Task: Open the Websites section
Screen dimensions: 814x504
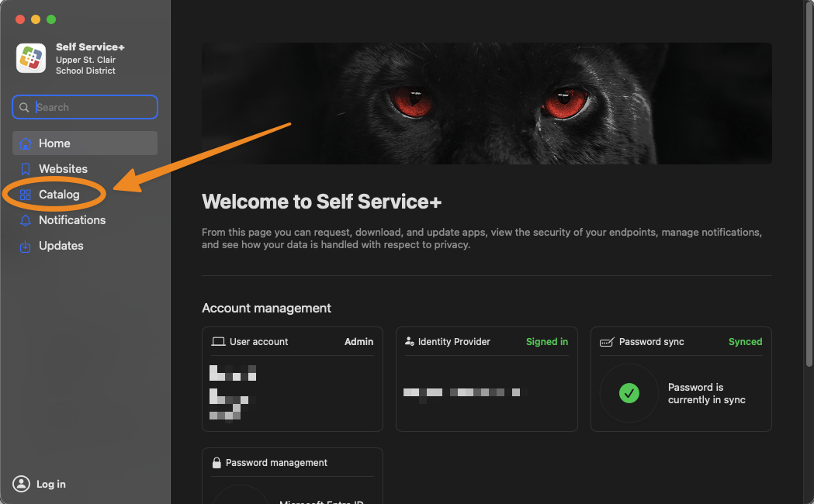Action: (x=85, y=169)
